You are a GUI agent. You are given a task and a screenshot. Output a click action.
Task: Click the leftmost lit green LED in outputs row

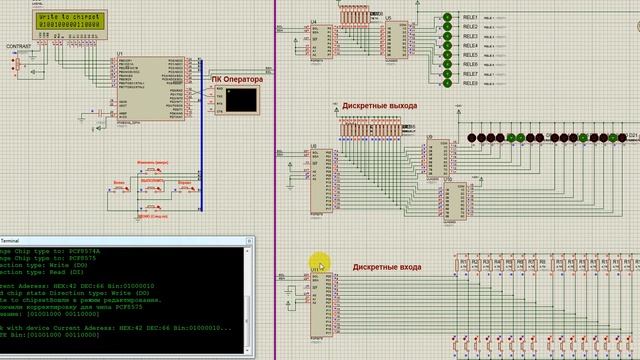(x=511, y=138)
